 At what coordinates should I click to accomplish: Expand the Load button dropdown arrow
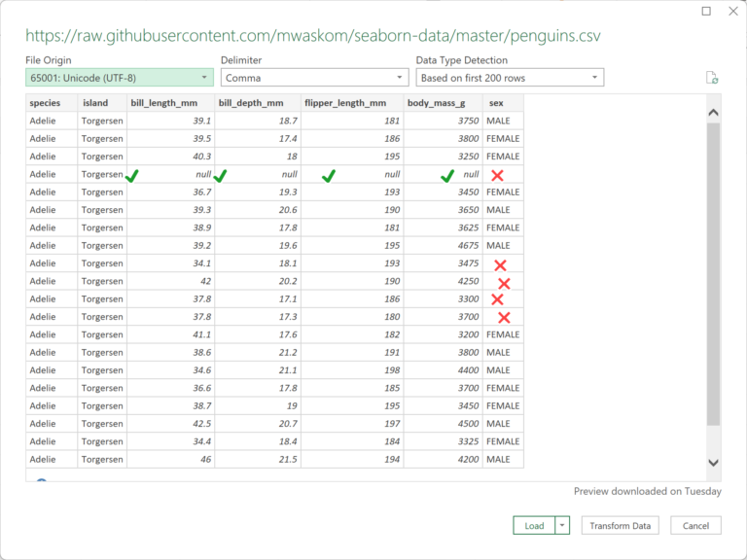[x=562, y=525]
